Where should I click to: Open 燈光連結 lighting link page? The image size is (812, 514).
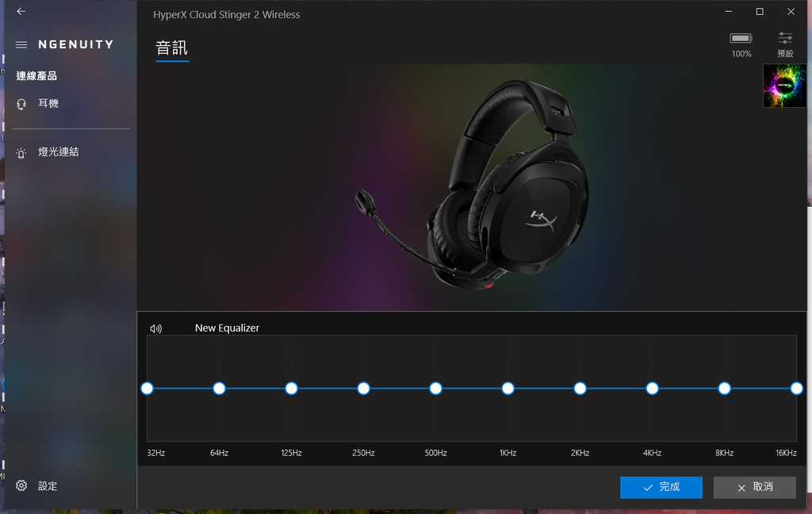(x=71, y=152)
